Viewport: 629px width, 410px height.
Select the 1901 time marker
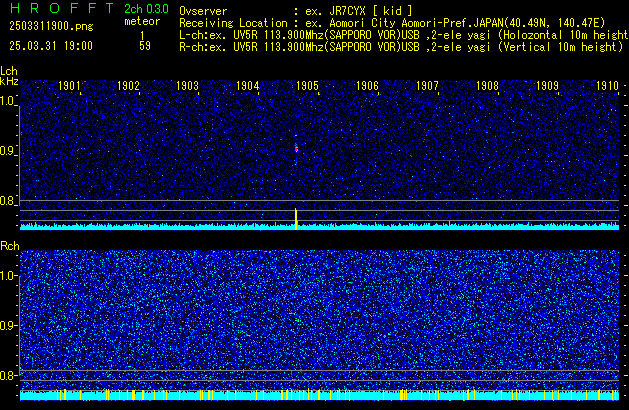69,86
